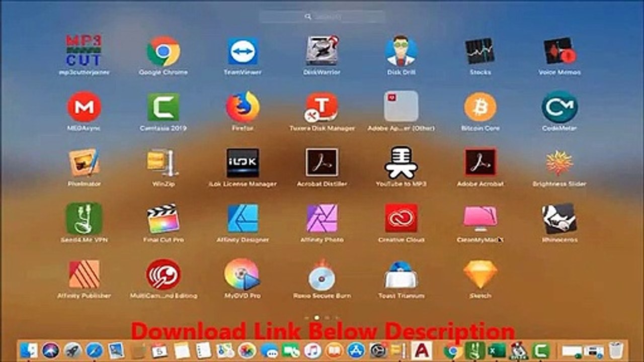
Task: Open Calendar in the Dock
Action: [160, 350]
